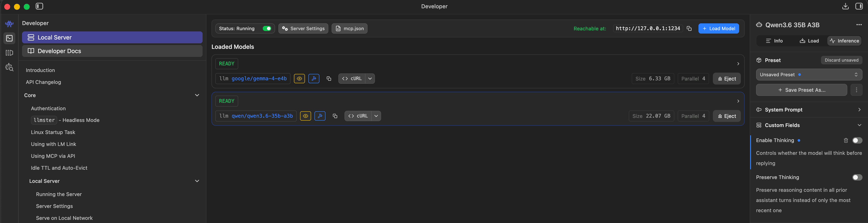This screenshot has width=868, height=223.
Task: Collapse the Local Server docs subsection
Action: 197,181
